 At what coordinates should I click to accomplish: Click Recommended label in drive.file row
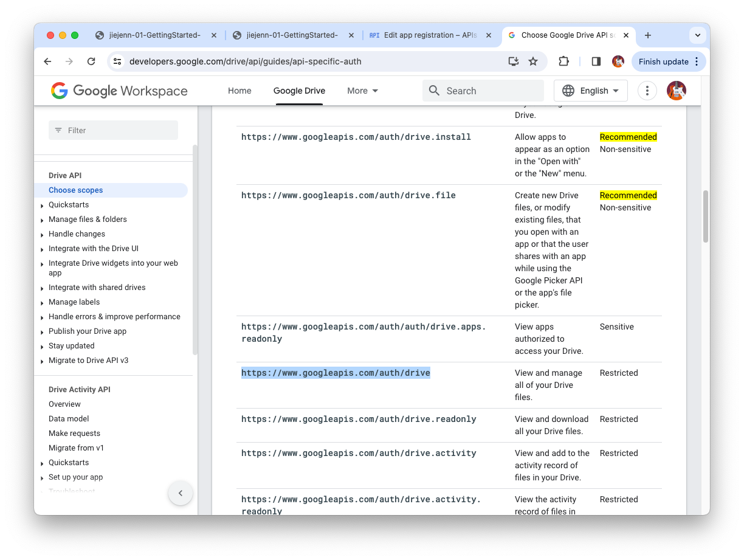629,195
